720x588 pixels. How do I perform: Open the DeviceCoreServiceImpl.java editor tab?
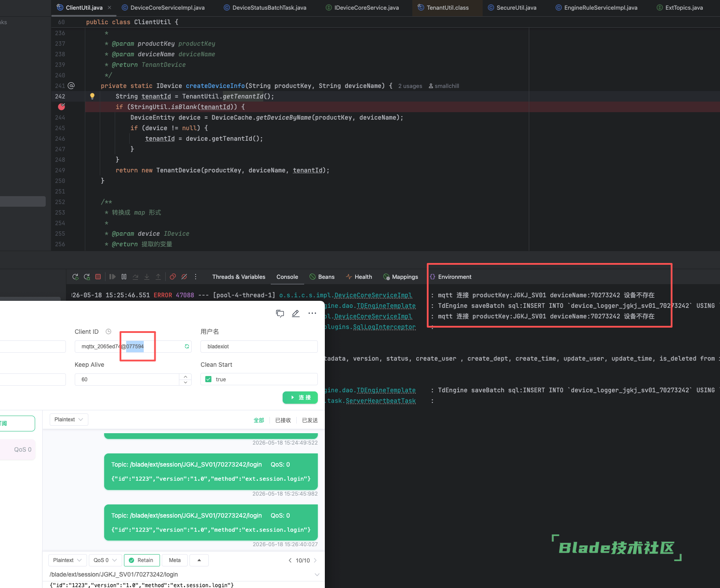click(x=163, y=7)
